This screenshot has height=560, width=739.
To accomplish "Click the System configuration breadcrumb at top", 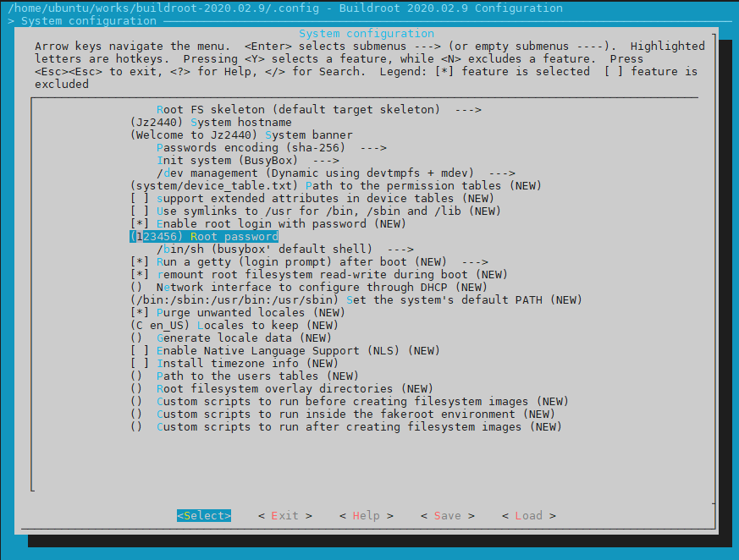I will [89, 21].
